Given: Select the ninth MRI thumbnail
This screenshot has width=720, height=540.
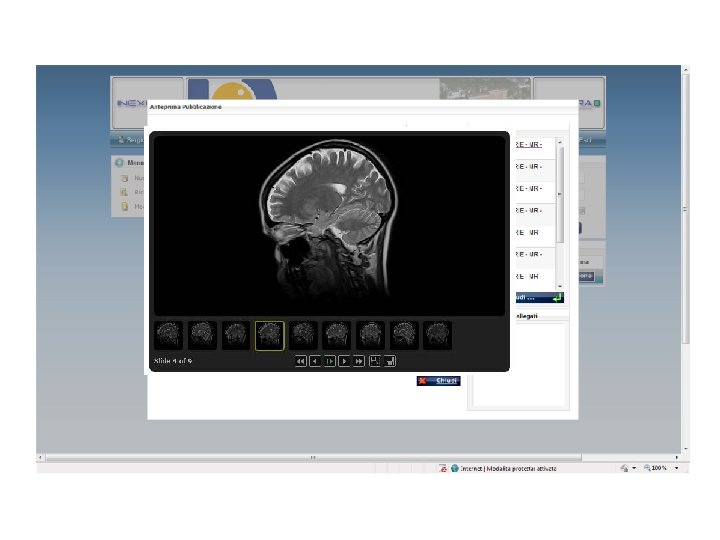Looking at the screenshot, I should tap(438, 335).
